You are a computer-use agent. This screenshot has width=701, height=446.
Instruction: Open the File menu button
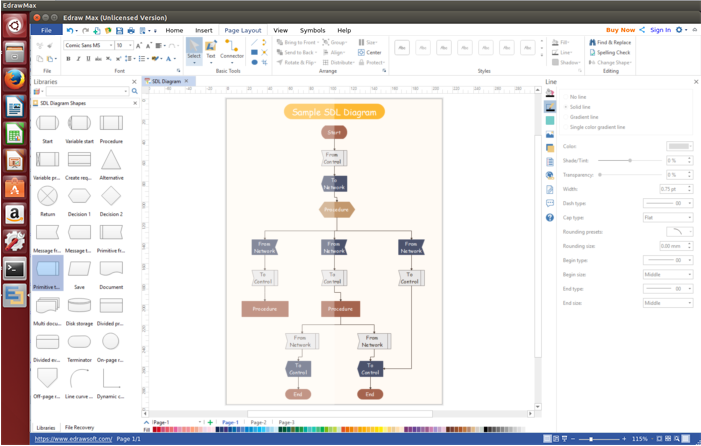click(x=46, y=30)
